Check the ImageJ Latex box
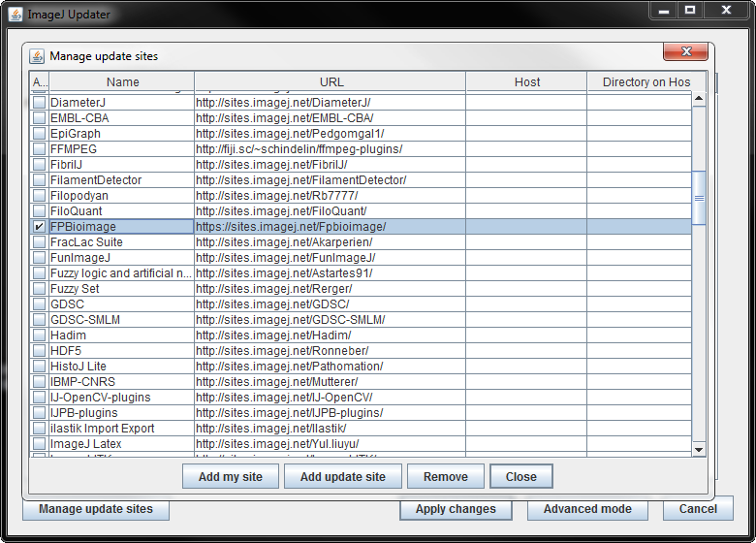The image size is (756, 543). 39,444
